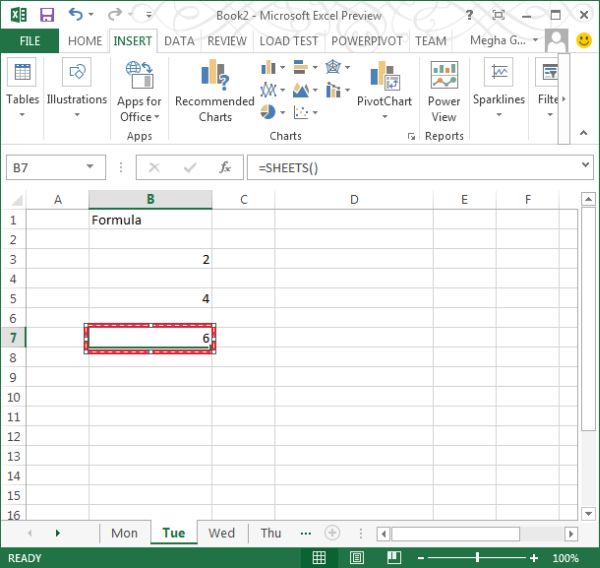Open the FILE tab
The height and width of the screenshot is (568, 600).
30,41
